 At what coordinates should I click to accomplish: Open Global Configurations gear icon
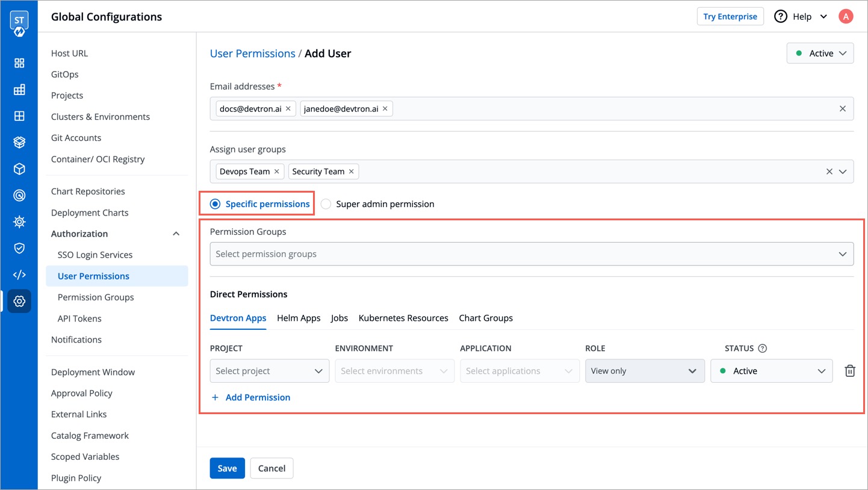(19, 301)
